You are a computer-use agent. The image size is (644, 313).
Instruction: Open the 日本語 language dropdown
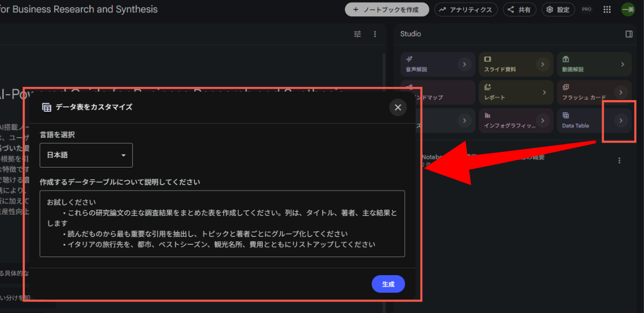click(86, 155)
